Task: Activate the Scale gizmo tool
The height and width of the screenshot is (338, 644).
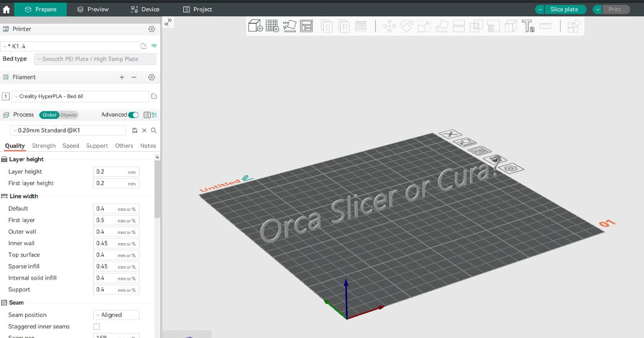Action: [424, 26]
